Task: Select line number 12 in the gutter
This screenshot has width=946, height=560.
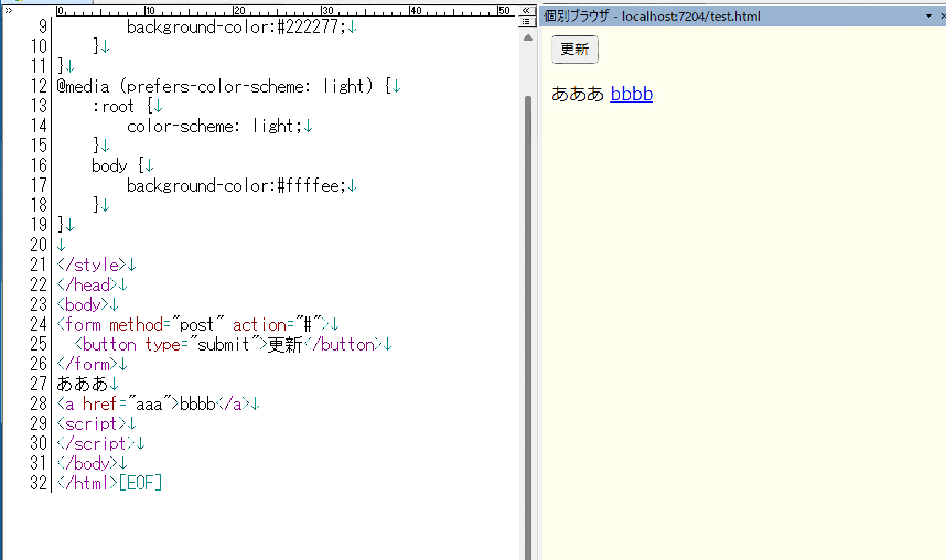Action: click(39, 87)
